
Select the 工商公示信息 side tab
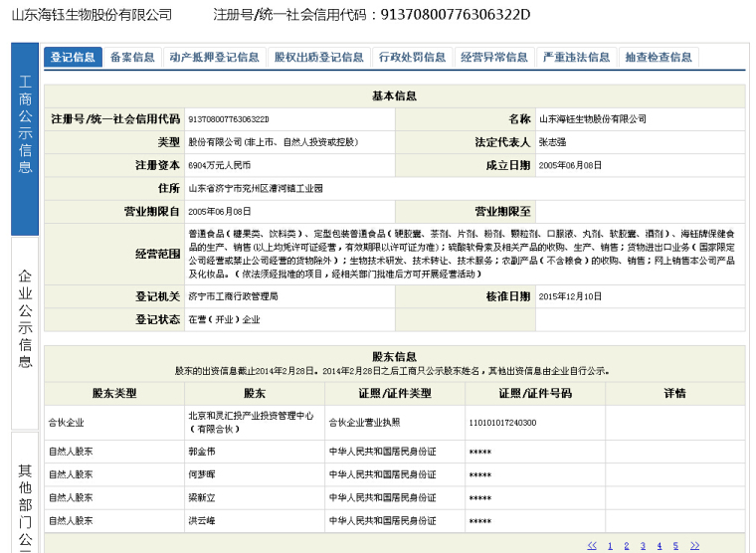click(x=25, y=139)
